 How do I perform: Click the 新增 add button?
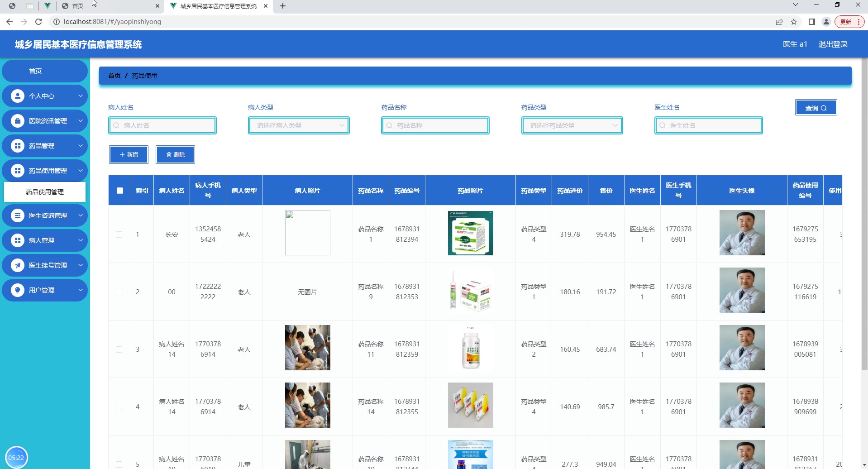(129, 155)
